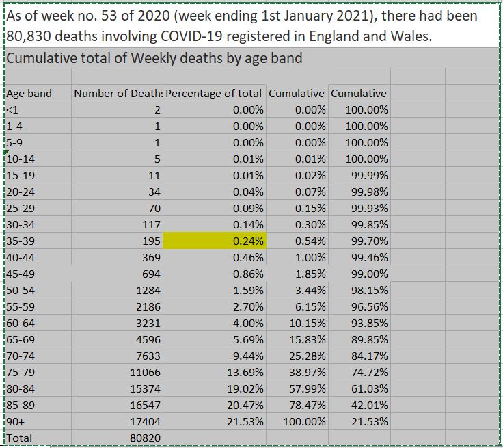Click the '80-84' age band label

click(19, 388)
